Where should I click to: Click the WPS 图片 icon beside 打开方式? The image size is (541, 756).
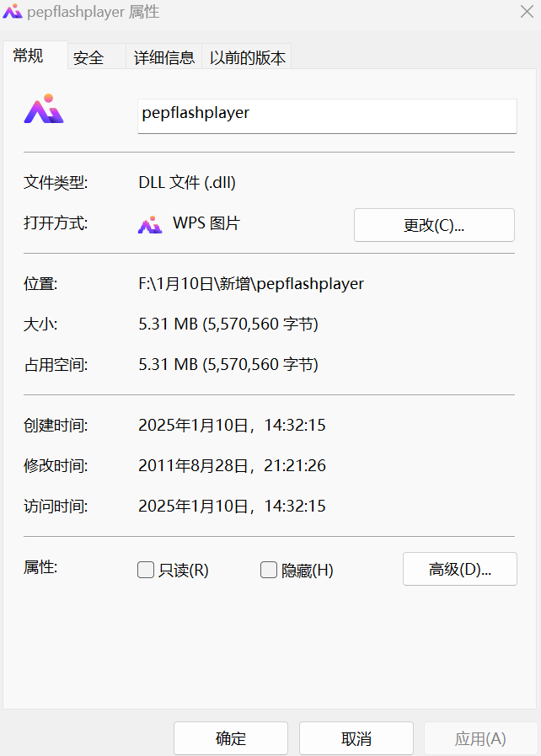pos(150,225)
